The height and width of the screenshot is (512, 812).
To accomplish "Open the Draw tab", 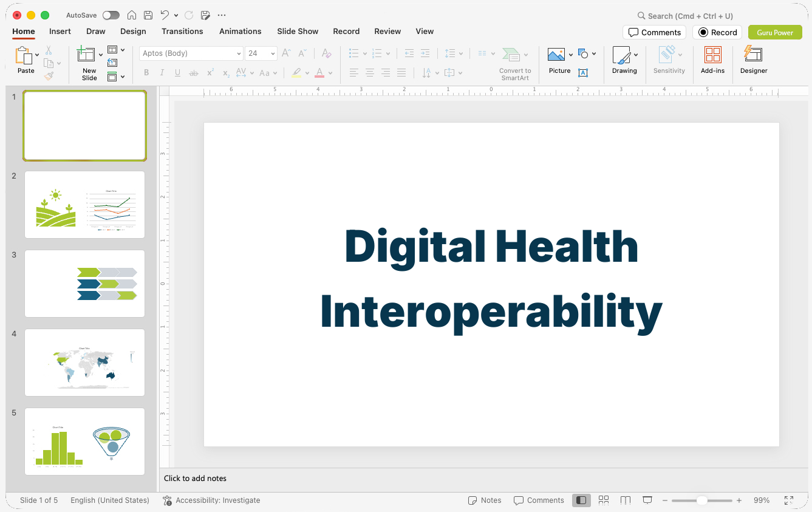I will tap(96, 31).
